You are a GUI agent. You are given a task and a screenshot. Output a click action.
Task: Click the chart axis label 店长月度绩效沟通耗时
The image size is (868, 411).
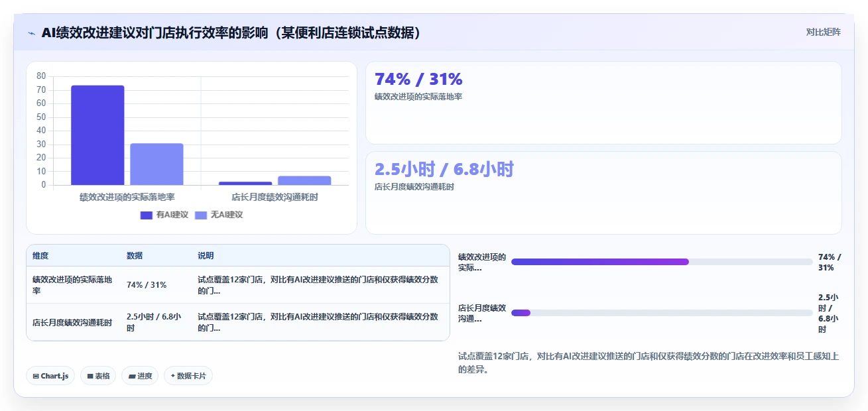275,197
